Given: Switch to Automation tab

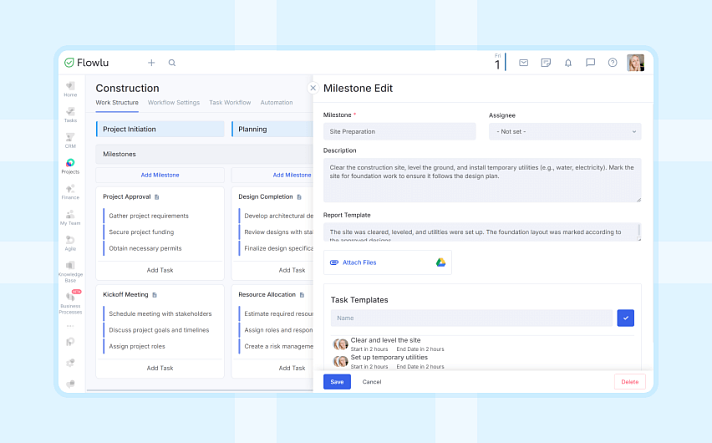Looking at the screenshot, I should tap(277, 103).
